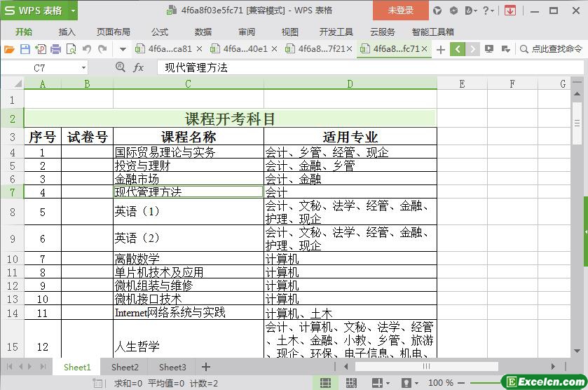Click the Open folder icon in toolbar
This screenshot has height=390, width=588.
[9, 49]
